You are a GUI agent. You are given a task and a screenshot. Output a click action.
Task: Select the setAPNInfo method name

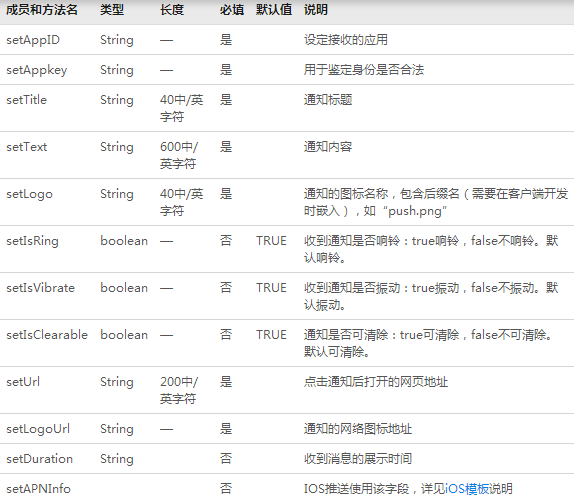point(38,489)
